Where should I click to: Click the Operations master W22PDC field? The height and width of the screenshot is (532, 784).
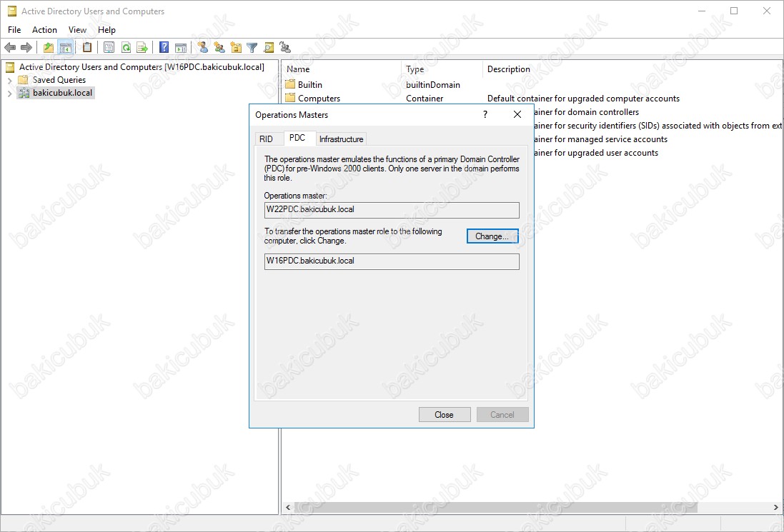pyautogui.click(x=392, y=210)
